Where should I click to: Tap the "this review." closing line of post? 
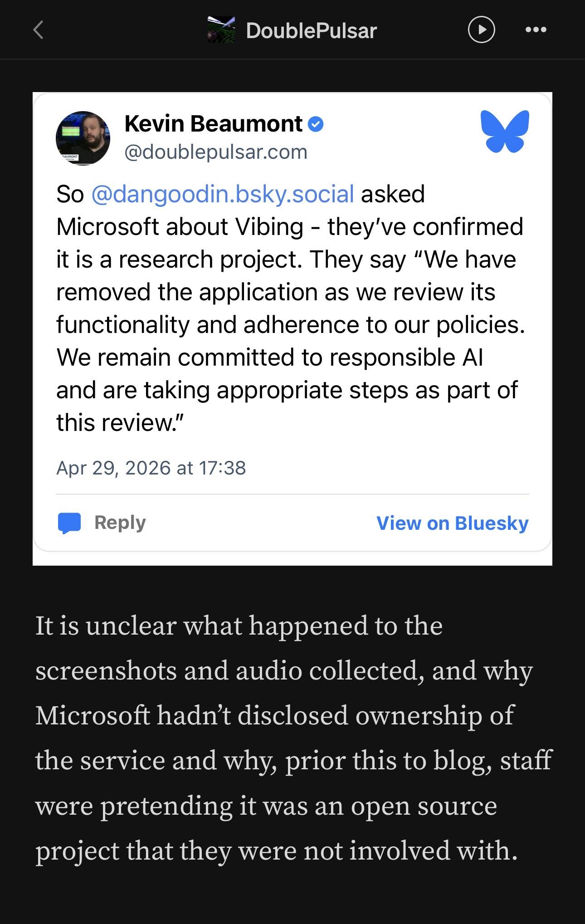click(x=120, y=423)
